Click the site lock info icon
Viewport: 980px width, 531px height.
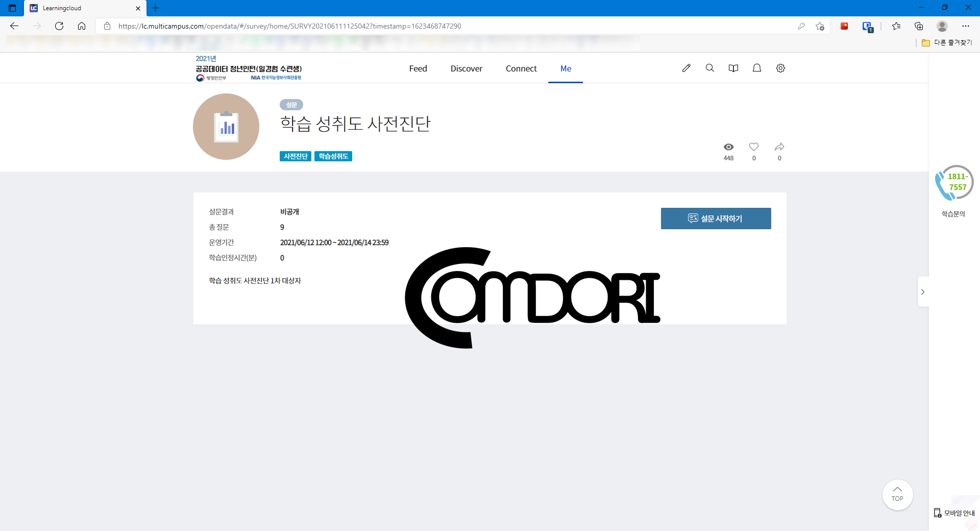(107, 26)
